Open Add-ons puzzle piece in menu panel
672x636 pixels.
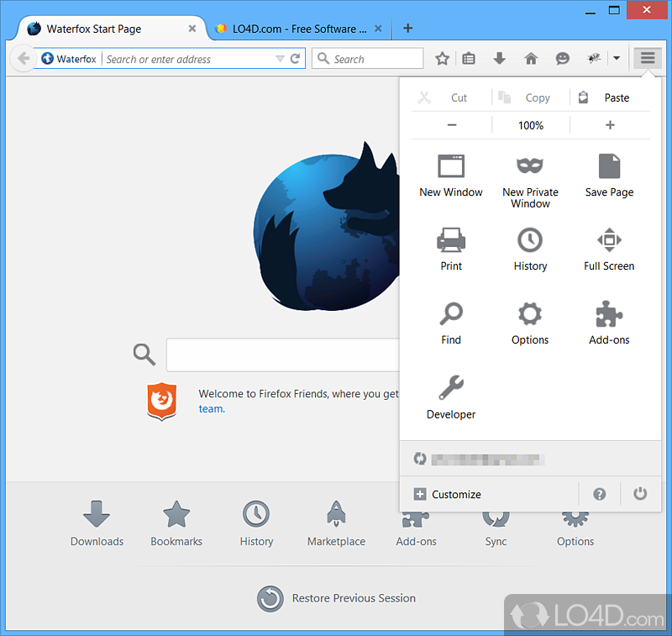coord(609,323)
